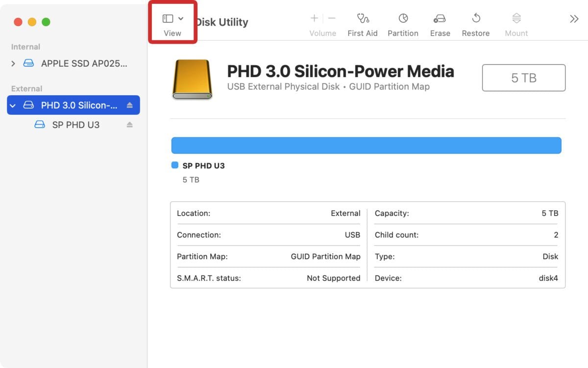Image resolution: width=588 pixels, height=368 pixels.
Task: Open the overflow toolbar chevron
Action: [573, 19]
